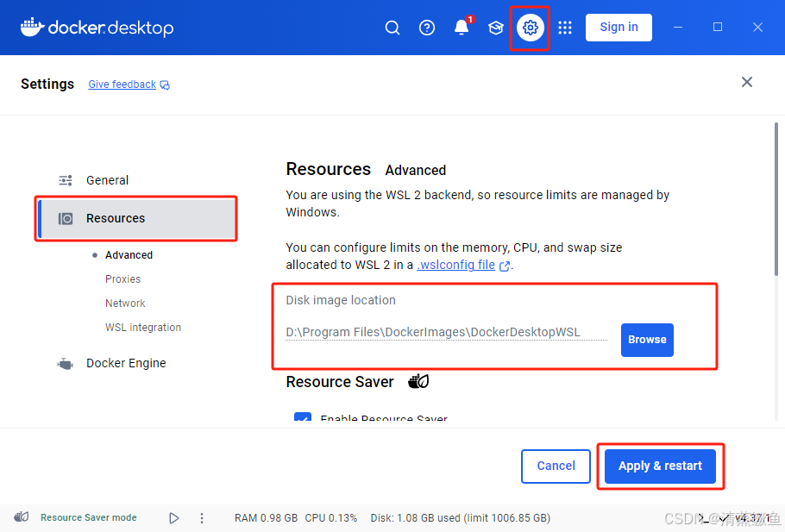Click the settings page vertical scrollbar
This screenshot has width=785, height=532.
(776, 199)
